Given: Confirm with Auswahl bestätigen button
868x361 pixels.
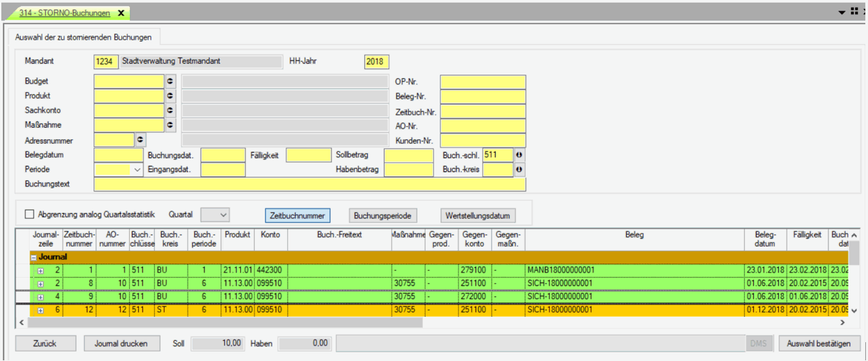Looking at the screenshot, I should [819, 344].
